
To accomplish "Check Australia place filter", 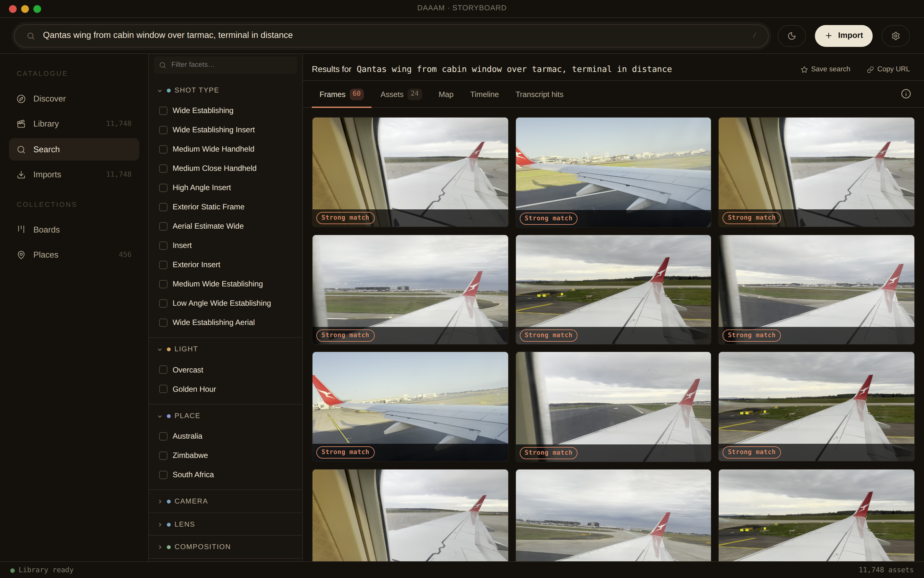I will point(163,436).
